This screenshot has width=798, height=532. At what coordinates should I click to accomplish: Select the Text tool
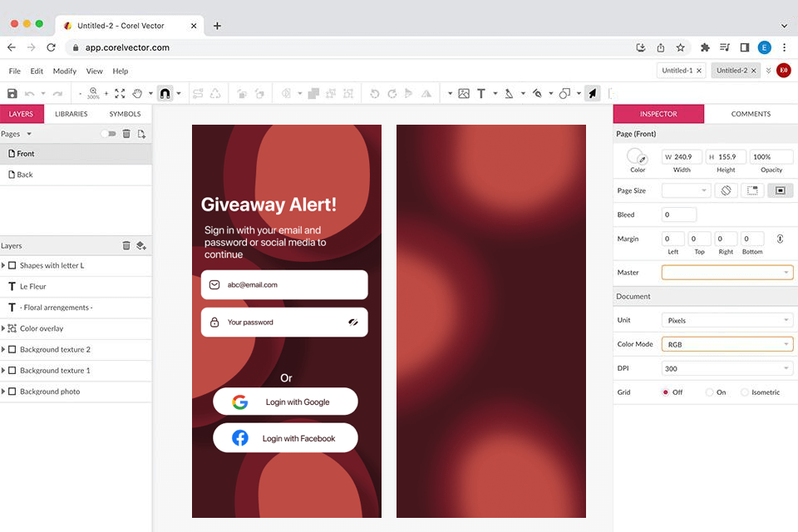coord(481,94)
